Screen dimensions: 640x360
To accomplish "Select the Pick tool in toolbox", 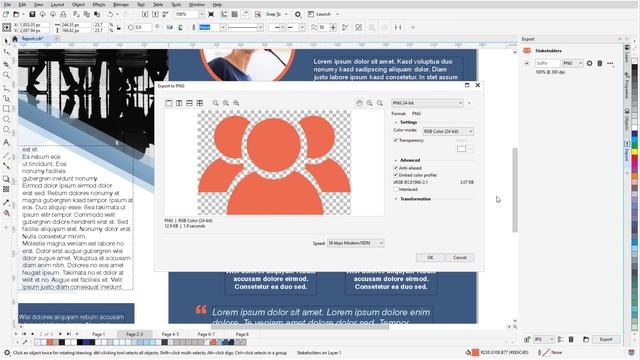I will point(6,41).
